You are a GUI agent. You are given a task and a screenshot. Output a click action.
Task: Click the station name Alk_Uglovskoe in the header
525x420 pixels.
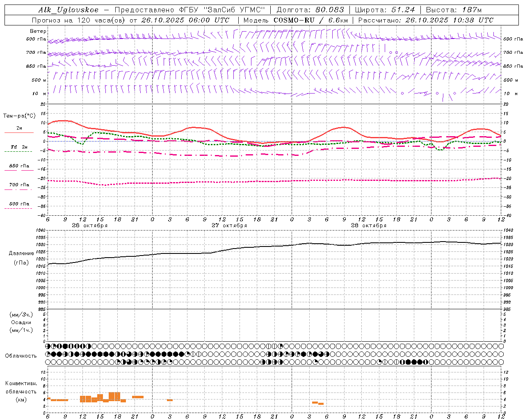(68, 10)
